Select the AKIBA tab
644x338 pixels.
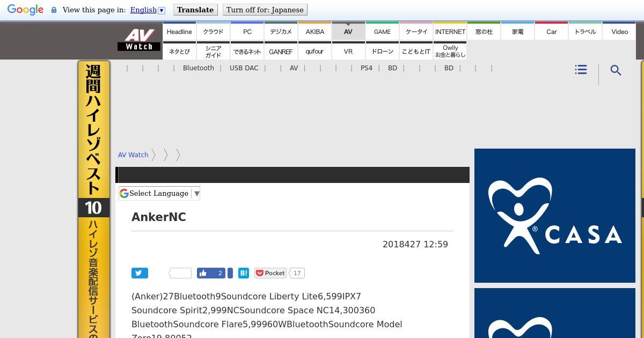point(315,31)
